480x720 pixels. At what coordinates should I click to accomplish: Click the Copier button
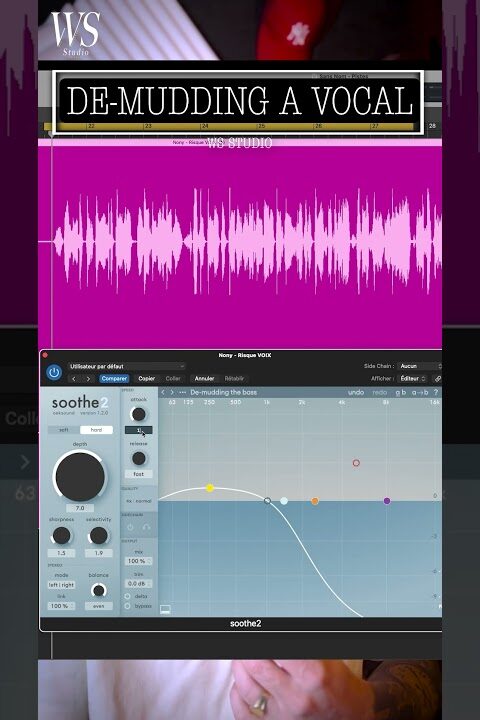click(147, 379)
